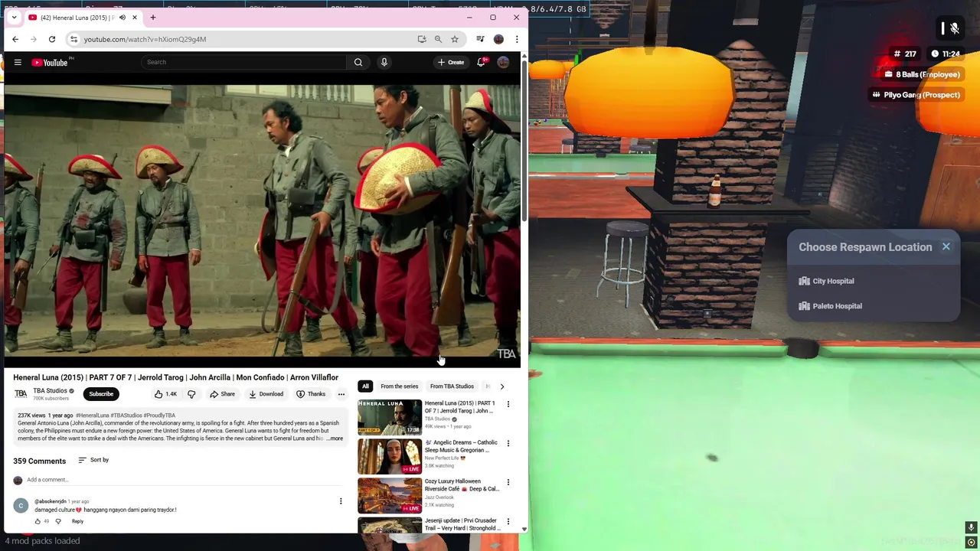Open TBA Studios channel name
980x551 pixels.
coord(50,391)
